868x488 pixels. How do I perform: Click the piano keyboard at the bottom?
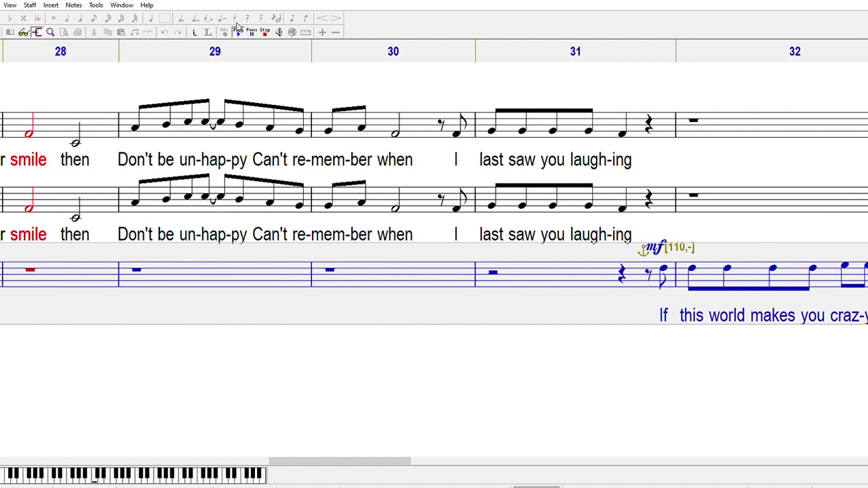click(134, 474)
